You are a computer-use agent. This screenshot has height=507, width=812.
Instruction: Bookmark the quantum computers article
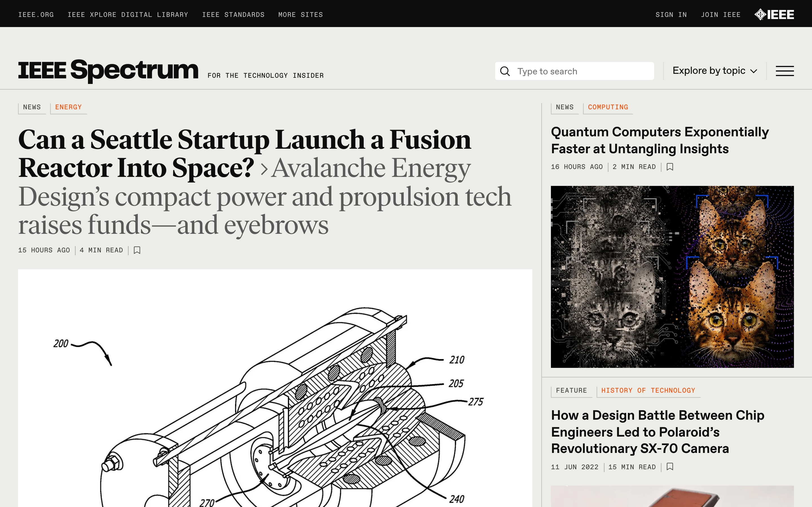tap(670, 167)
